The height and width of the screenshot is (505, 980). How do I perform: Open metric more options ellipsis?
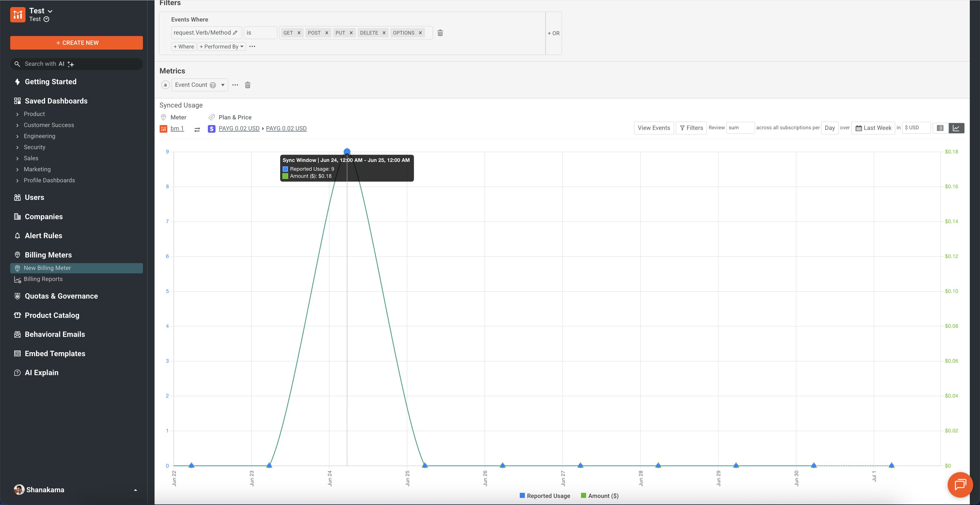click(x=235, y=85)
